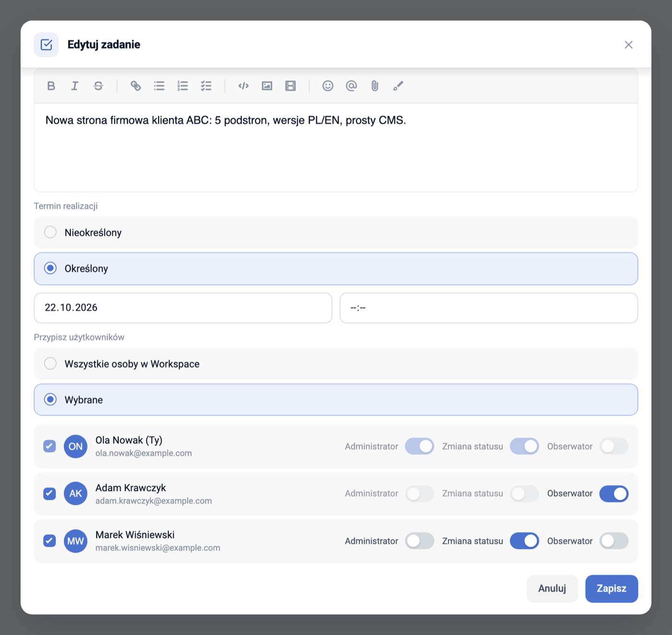Screen dimensions: 672x635
Task: Insert a link in the description
Action: click(136, 86)
